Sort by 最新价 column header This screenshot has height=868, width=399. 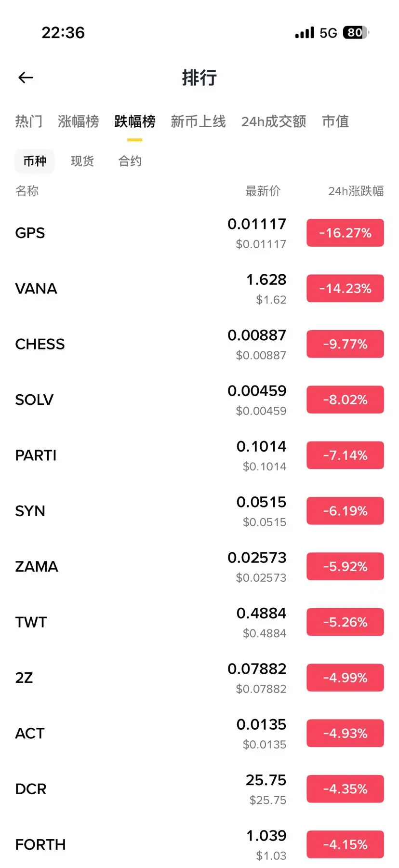click(x=263, y=191)
